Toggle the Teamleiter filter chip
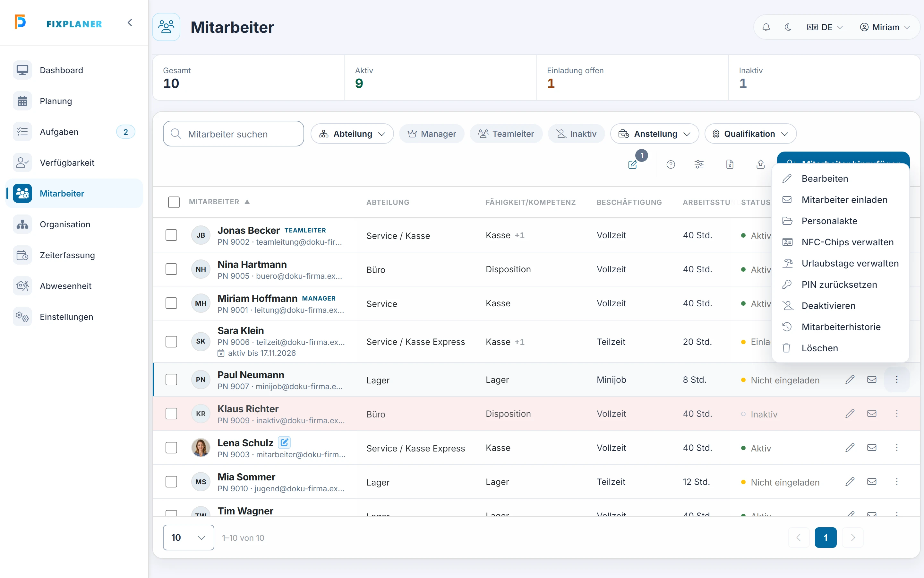The height and width of the screenshot is (578, 924). [506, 134]
